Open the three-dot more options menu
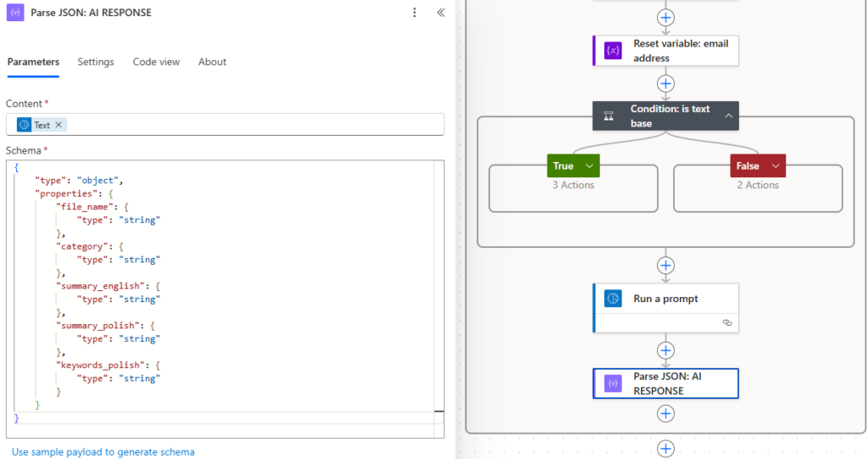The width and height of the screenshot is (868, 459). [x=414, y=12]
